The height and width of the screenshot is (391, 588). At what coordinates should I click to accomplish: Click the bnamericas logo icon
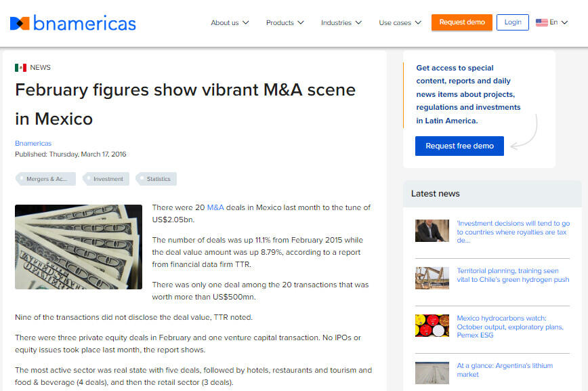[20, 23]
